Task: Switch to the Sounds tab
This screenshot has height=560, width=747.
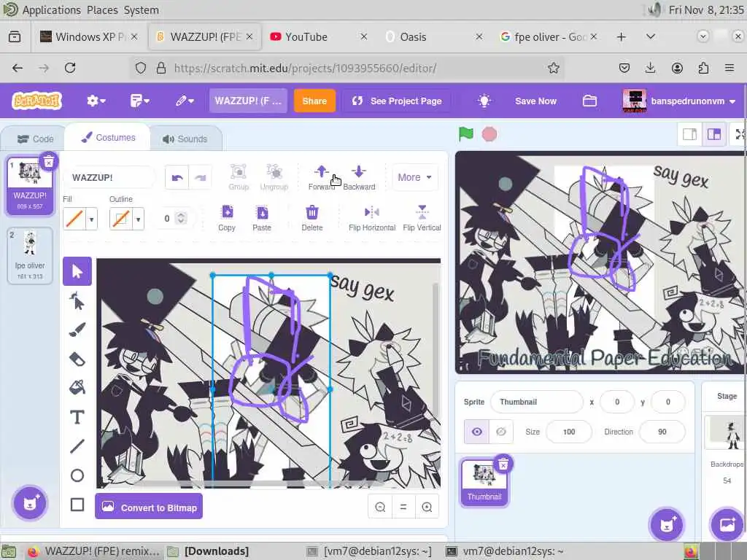Action: tap(185, 139)
